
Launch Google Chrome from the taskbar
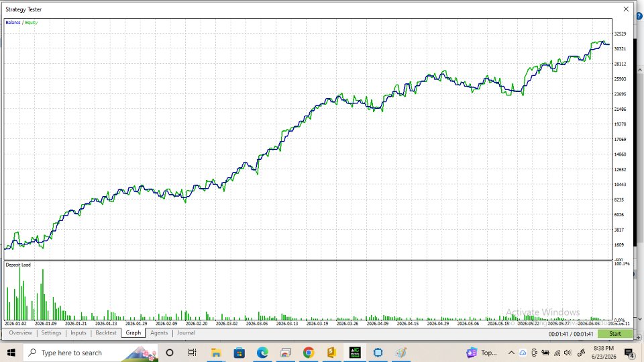[309, 353]
